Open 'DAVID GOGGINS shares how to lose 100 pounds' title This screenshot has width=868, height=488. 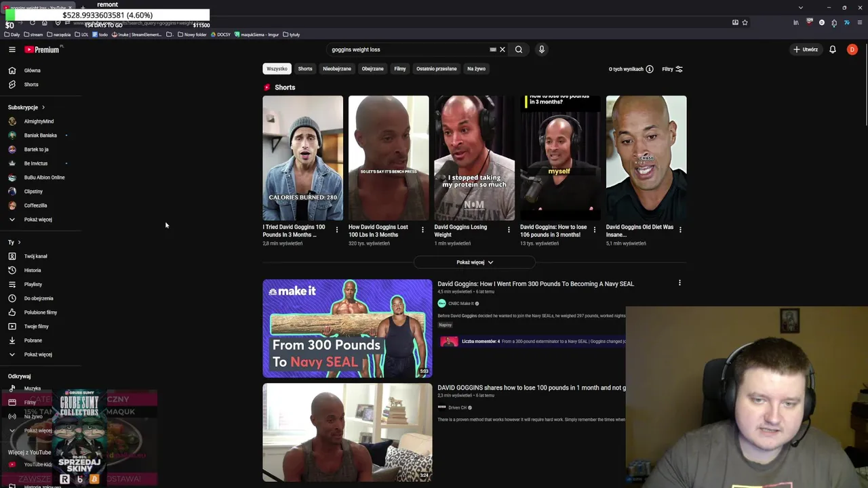pyautogui.click(x=532, y=388)
